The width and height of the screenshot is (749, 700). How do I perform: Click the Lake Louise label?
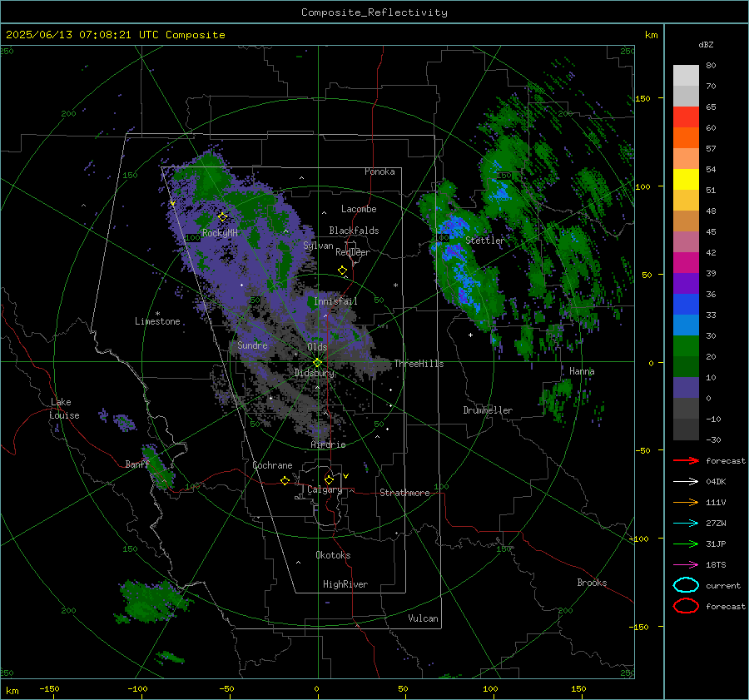[64, 409]
